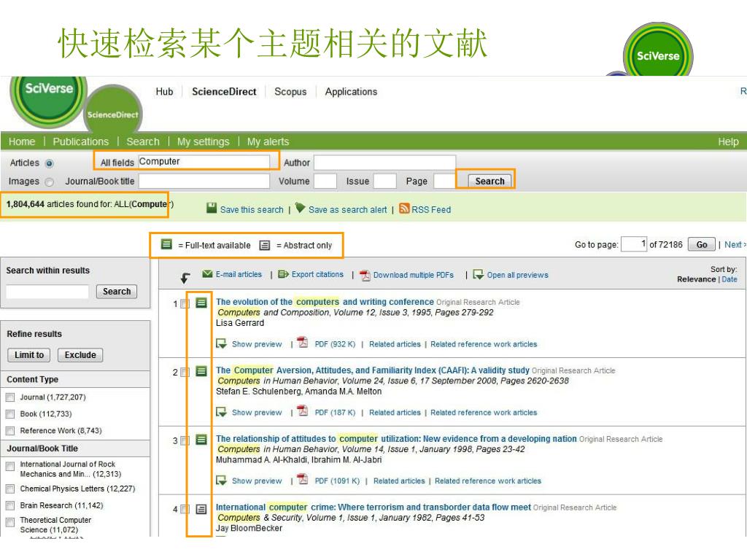This screenshot has width=747, height=560.
Task: Click the Search within results text box
Action: pyautogui.click(x=47, y=292)
